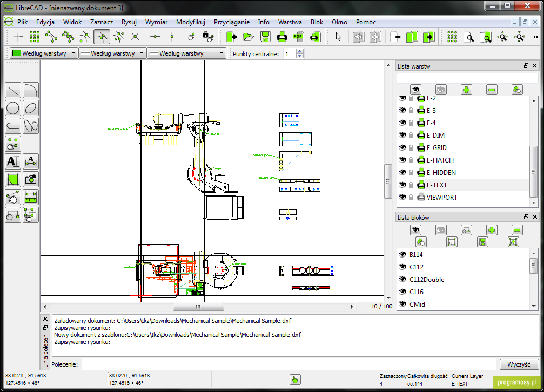544x392 pixels.
Task: Open a file using folder icon
Action: pyautogui.click(x=249, y=37)
